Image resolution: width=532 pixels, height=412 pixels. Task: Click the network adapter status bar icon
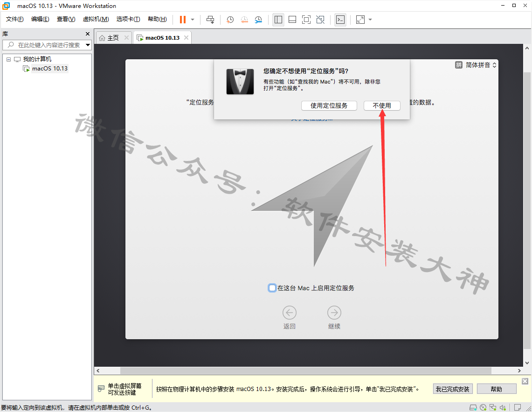click(x=493, y=407)
